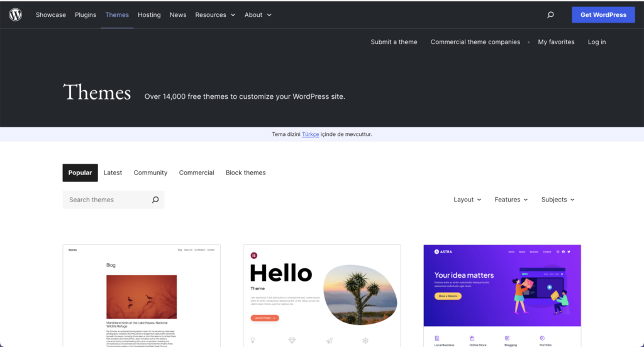This screenshot has height=347, width=644.
Task: Click the WordPress logo icon
Action: (16, 14)
